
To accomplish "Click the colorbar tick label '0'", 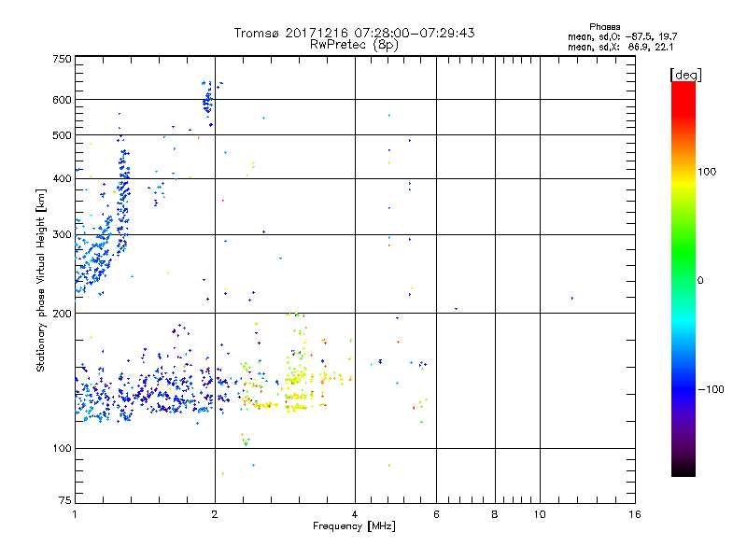I will pos(700,281).
